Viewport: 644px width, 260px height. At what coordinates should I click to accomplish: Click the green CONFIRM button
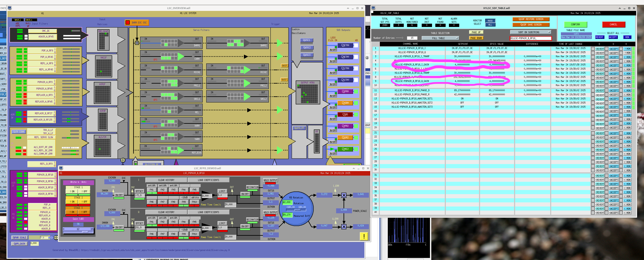click(575, 24)
